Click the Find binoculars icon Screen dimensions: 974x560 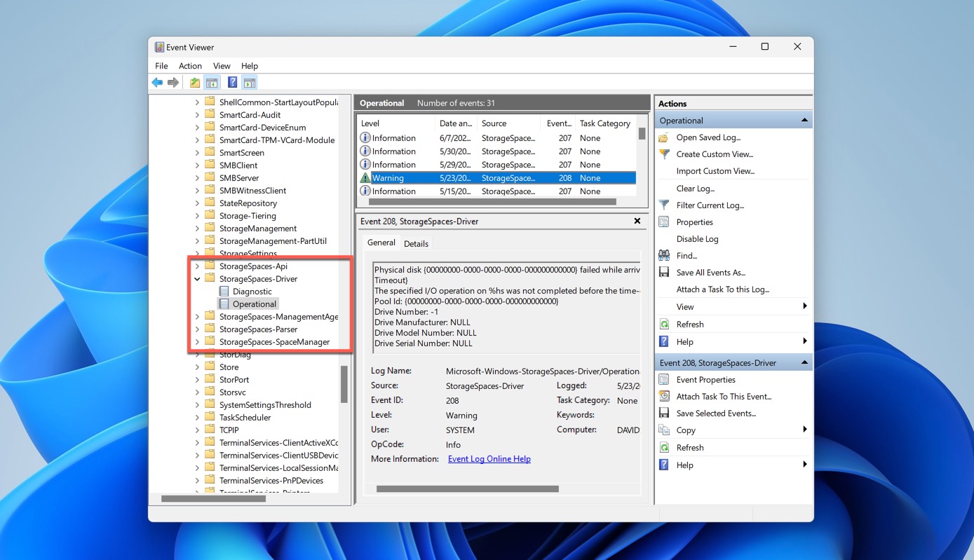tap(664, 256)
